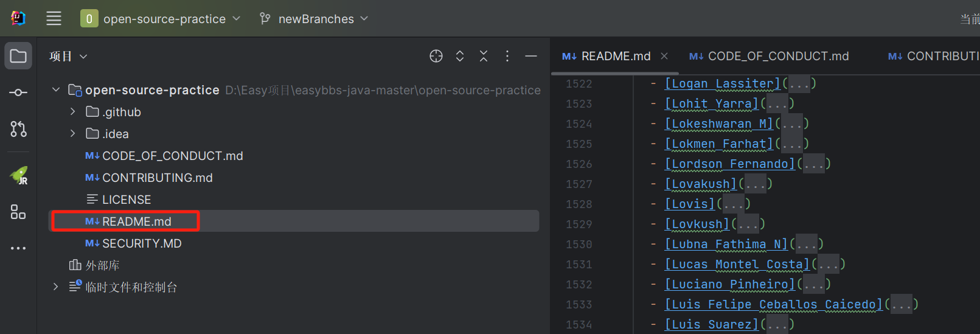Toggle the Project tool window folder icon
This screenshot has height=334, width=980.
point(18,57)
